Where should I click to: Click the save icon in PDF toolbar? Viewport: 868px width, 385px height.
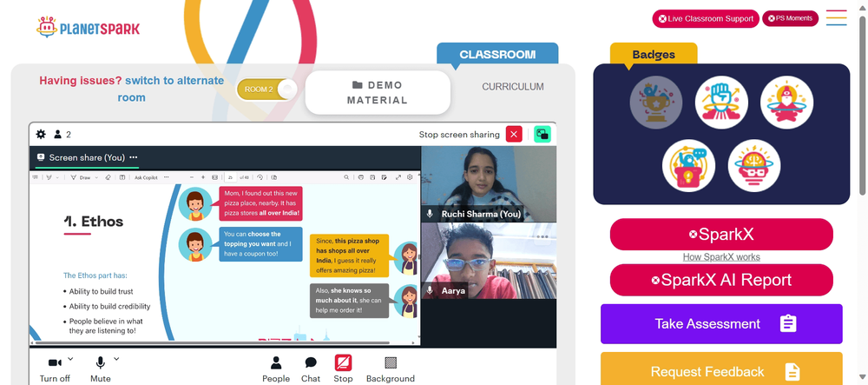coord(372,177)
